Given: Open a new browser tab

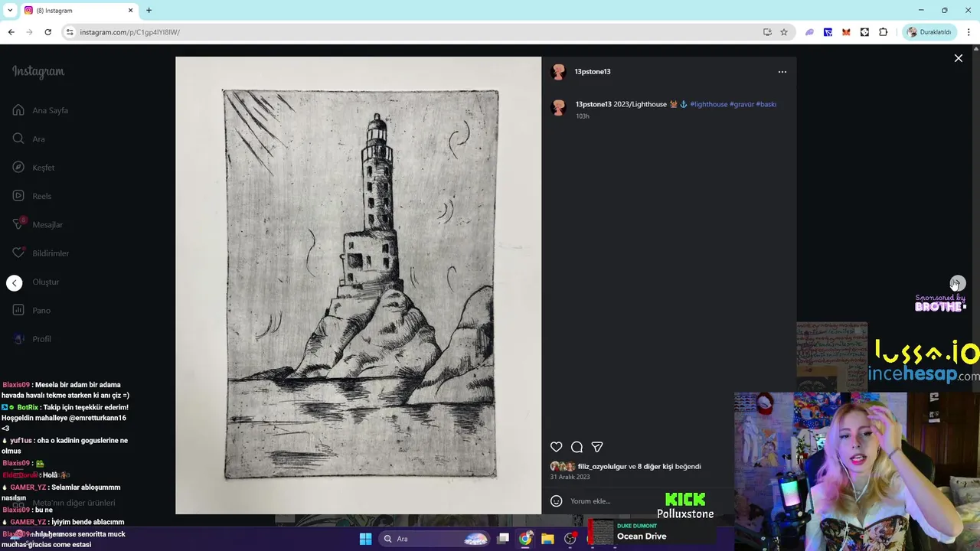Looking at the screenshot, I should tap(149, 11).
